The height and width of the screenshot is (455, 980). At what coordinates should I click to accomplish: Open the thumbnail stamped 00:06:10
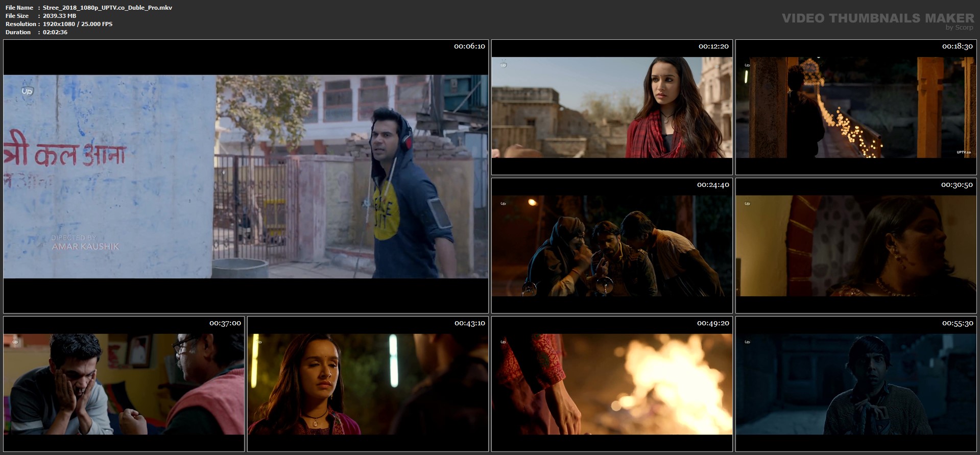pyautogui.click(x=246, y=176)
